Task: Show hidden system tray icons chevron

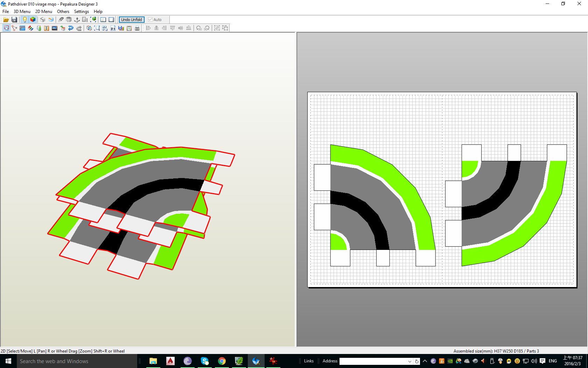Action: coord(425,361)
